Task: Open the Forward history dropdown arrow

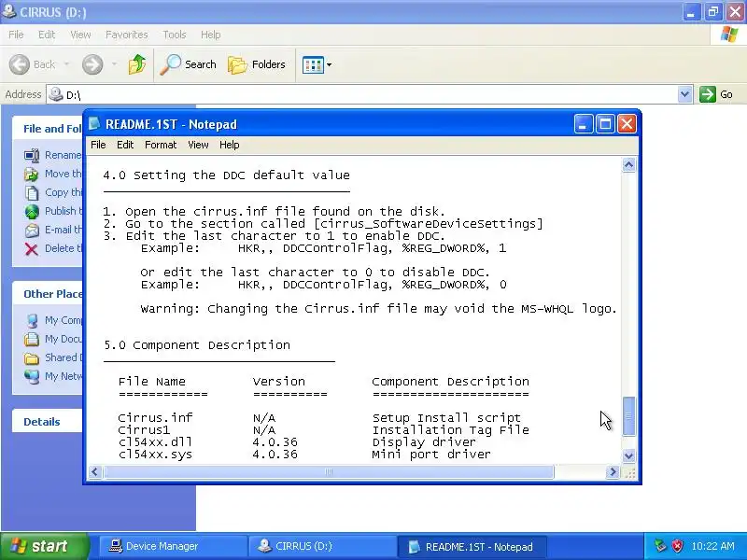Action: pos(114,64)
